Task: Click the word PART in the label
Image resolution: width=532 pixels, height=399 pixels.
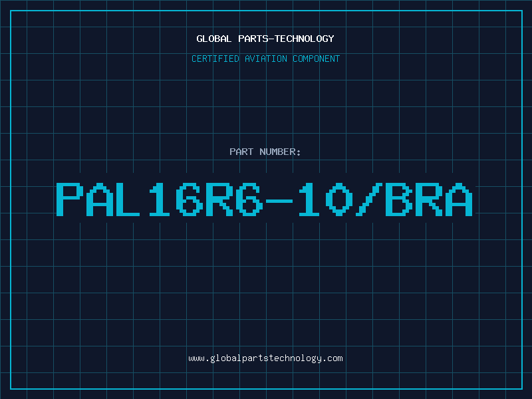Action: tap(241, 152)
